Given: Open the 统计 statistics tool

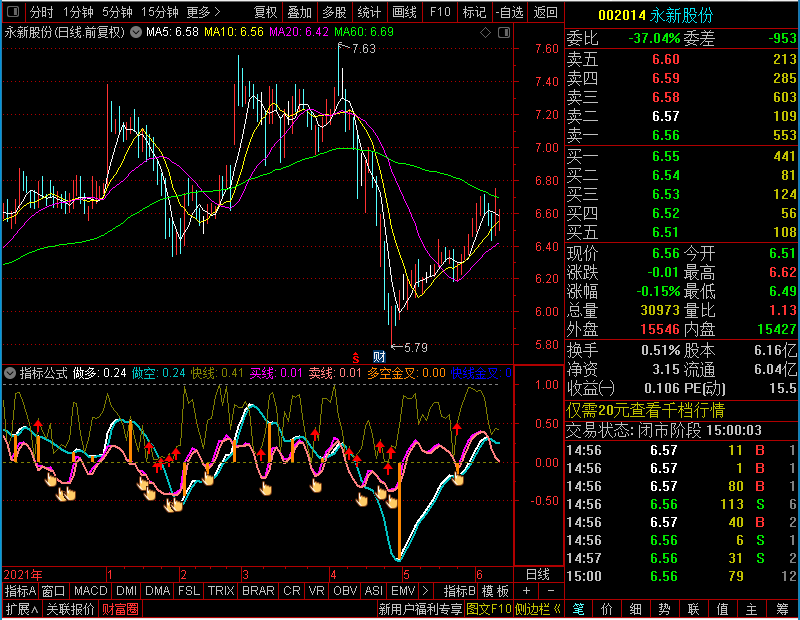Looking at the screenshot, I should (369, 12).
